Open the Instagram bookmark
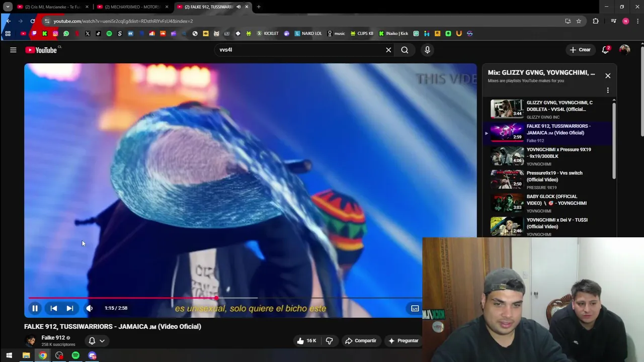 click(x=55, y=34)
